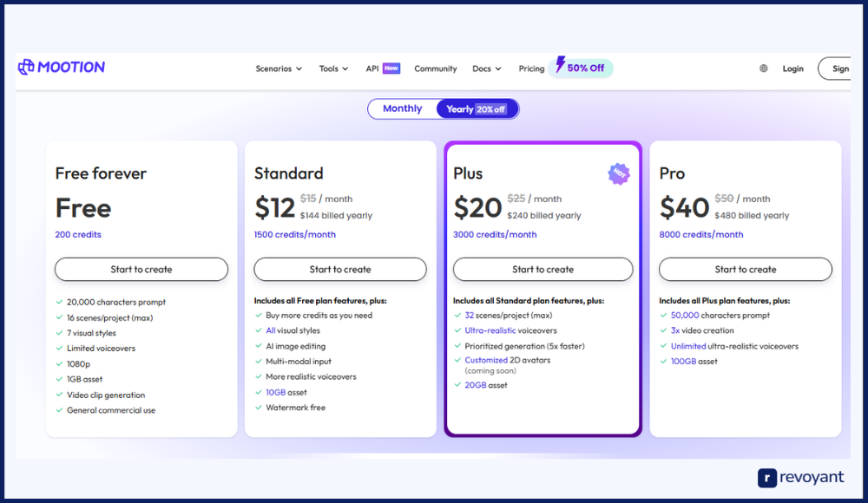
Task: Click '$144 billed yearly' text
Action: coord(336,215)
